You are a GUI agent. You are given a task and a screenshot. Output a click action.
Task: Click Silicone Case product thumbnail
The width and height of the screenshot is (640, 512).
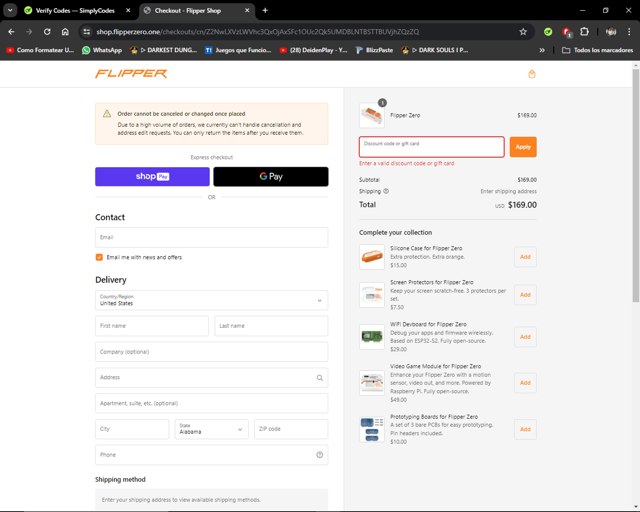click(372, 257)
